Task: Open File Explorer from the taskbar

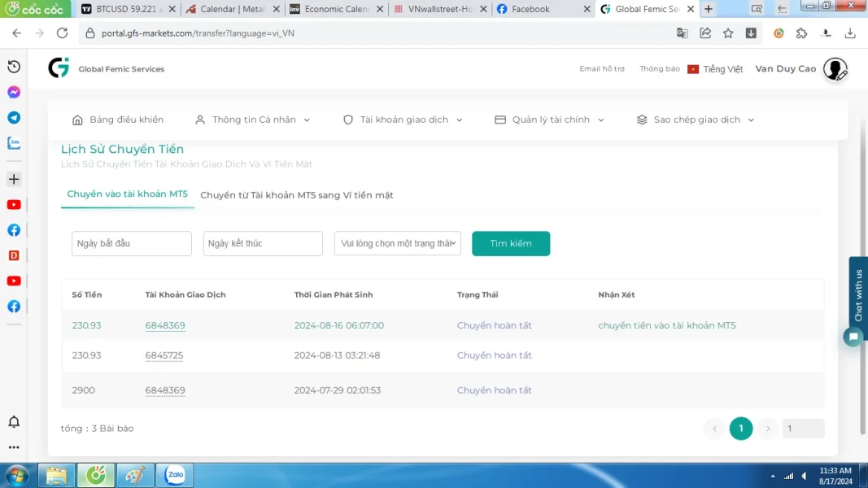Action: (x=56, y=475)
